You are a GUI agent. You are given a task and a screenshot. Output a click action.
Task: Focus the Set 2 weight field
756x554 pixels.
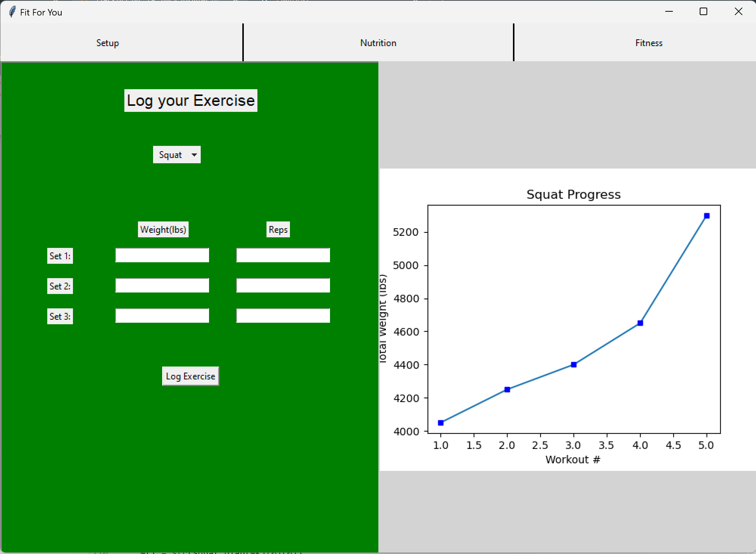(162, 286)
